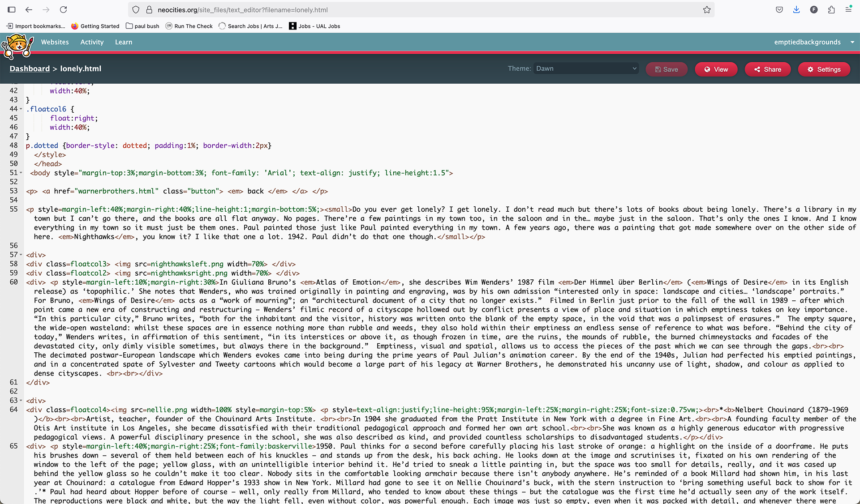
Task: Open the Jobs - UAL Jobs bookmark
Action: point(314,26)
